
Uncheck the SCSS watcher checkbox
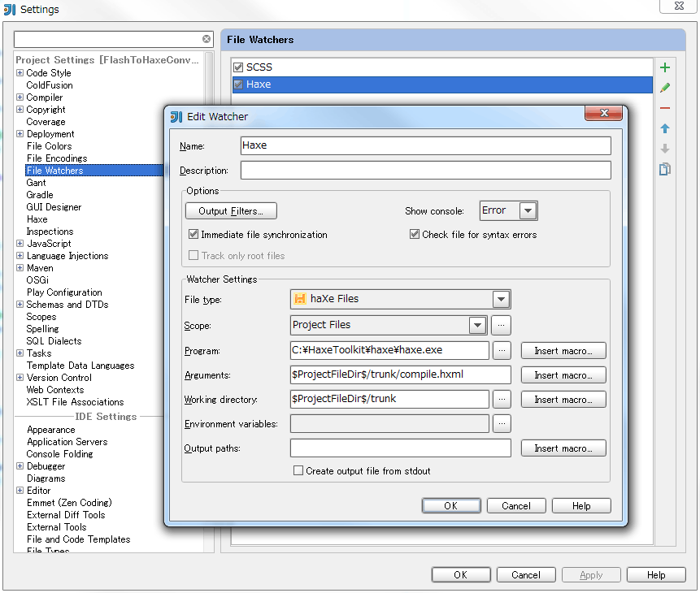[x=238, y=67]
